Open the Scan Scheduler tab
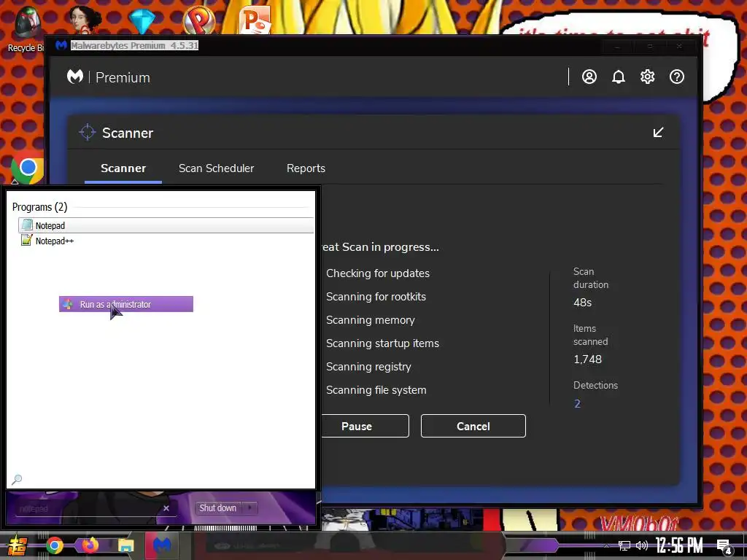Image resolution: width=747 pixels, height=560 pixels. click(216, 168)
